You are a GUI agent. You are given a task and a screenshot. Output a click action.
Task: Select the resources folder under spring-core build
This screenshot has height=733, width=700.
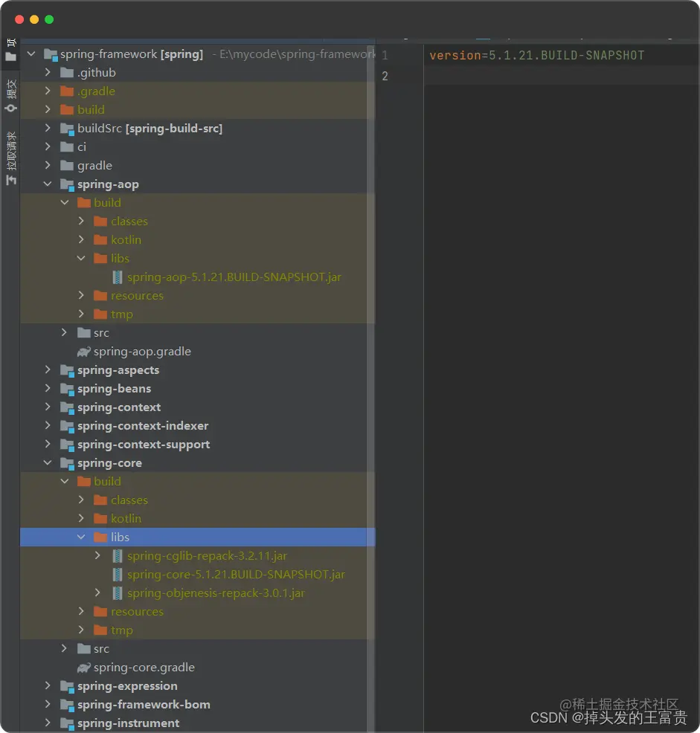click(137, 612)
